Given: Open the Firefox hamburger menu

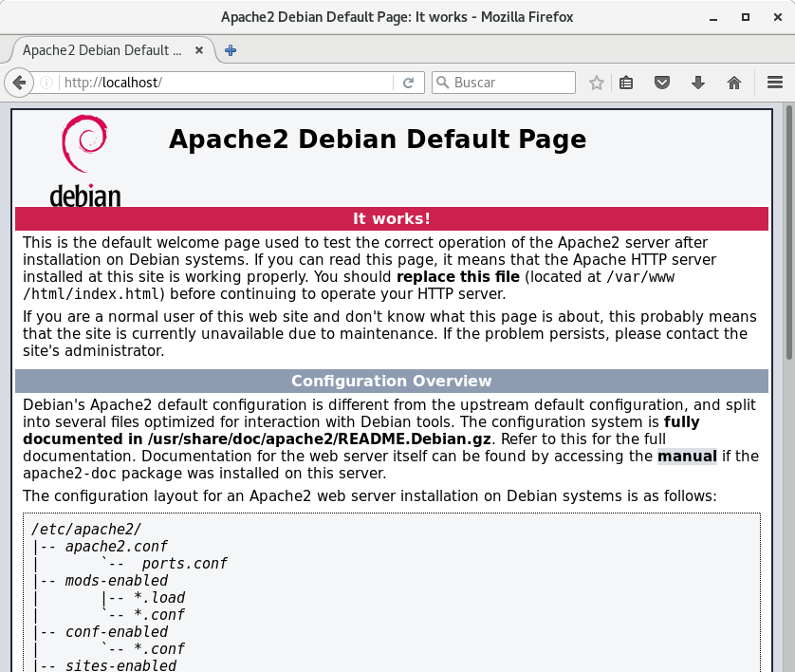Looking at the screenshot, I should (774, 83).
